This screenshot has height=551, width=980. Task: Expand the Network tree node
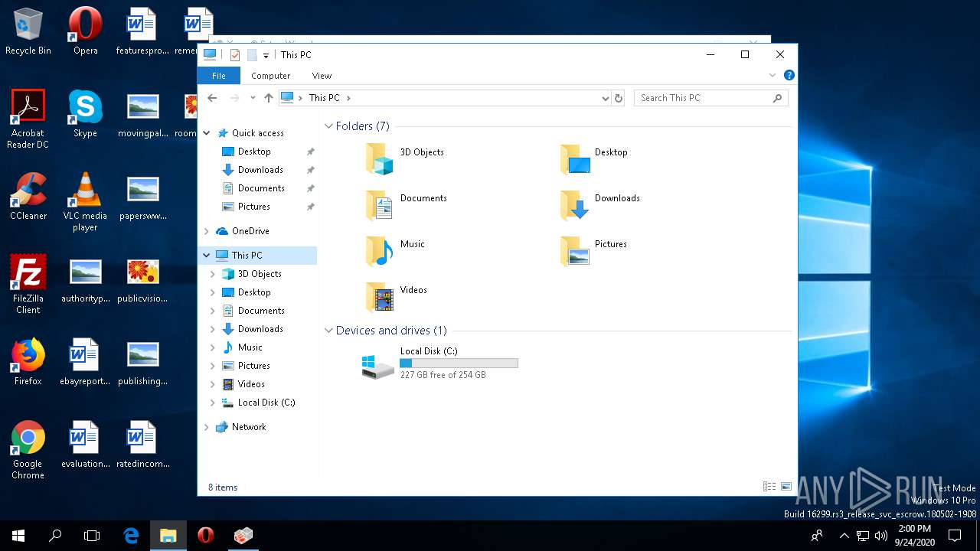207,427
